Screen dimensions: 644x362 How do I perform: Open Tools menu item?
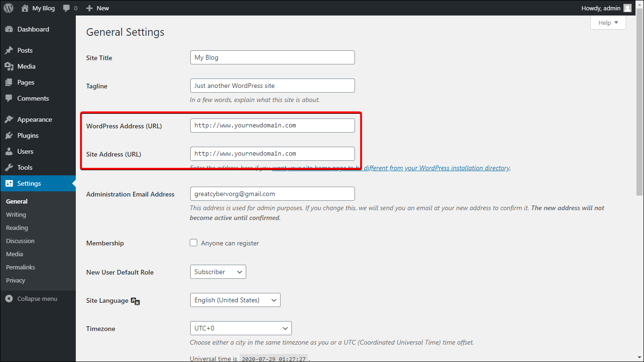[25, 167]
